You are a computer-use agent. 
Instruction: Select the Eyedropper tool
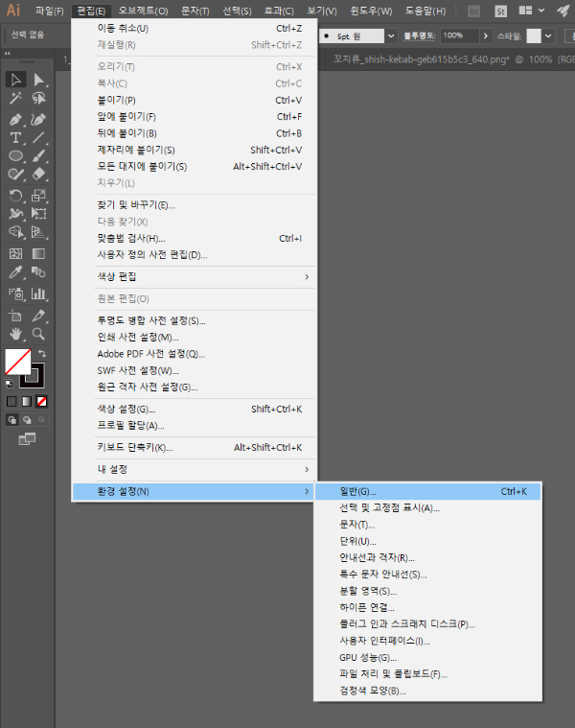click(x=15, y=272)
